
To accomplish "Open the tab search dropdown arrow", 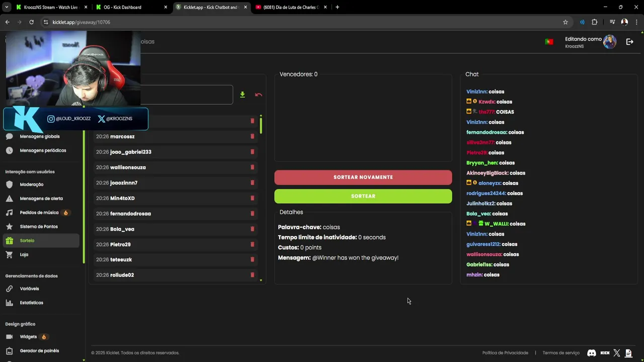I will 7,7.
